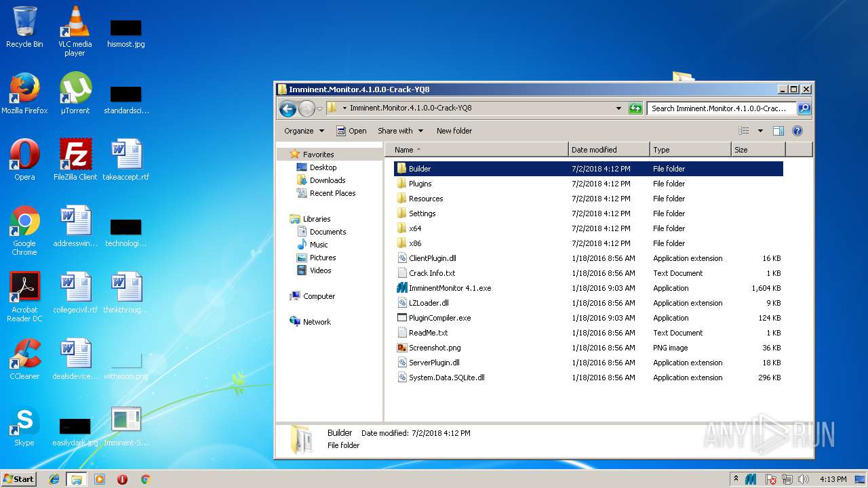
Task: Click the address bar path text
Action: tap(411, 108)
